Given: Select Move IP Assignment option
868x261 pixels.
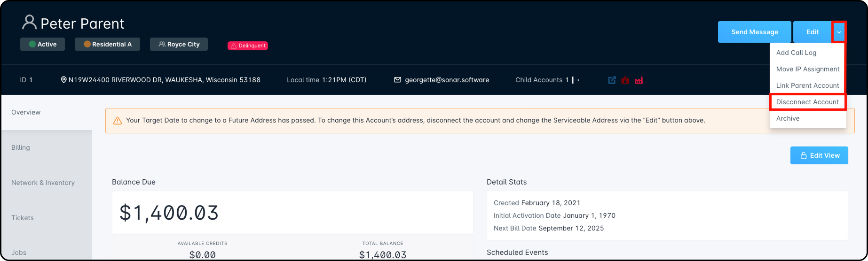Looking at the screenshot, I should click(x=807, y=69).
